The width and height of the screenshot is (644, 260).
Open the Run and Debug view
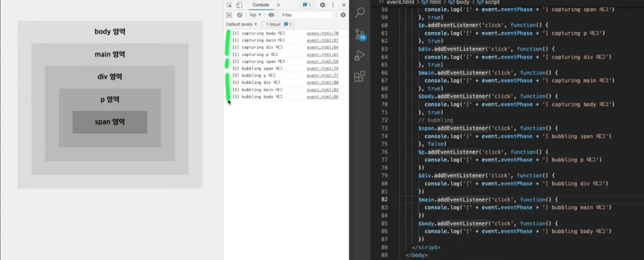(x=360, y=55)
